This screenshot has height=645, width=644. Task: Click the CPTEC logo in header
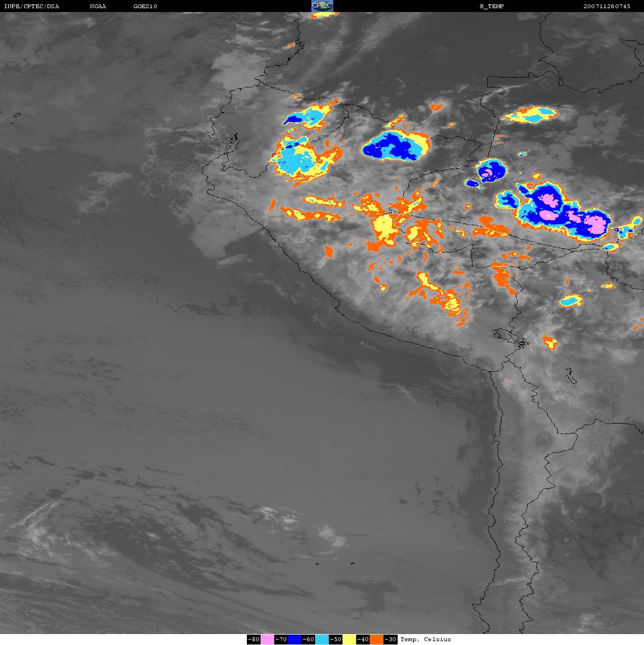tap(322, 6)
